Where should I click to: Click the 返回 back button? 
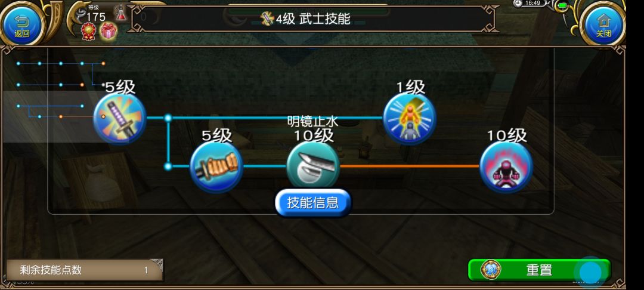click(22, 24)
